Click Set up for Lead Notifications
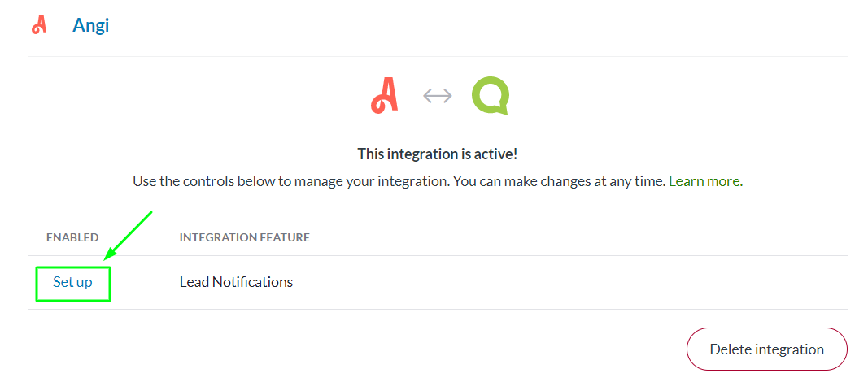This screenshot has height=382, width=868. 72,282
